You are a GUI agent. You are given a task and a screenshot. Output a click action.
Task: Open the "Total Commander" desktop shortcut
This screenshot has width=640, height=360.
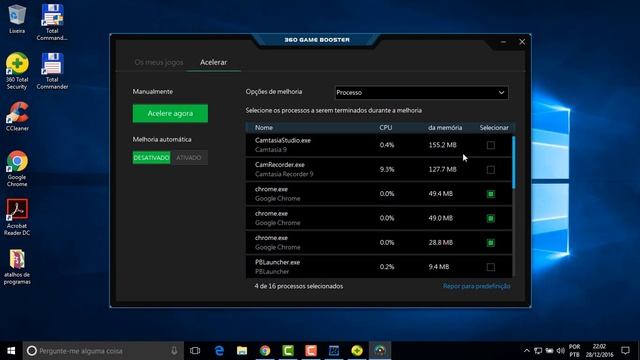pyautogui.click(x=52, y=71)
